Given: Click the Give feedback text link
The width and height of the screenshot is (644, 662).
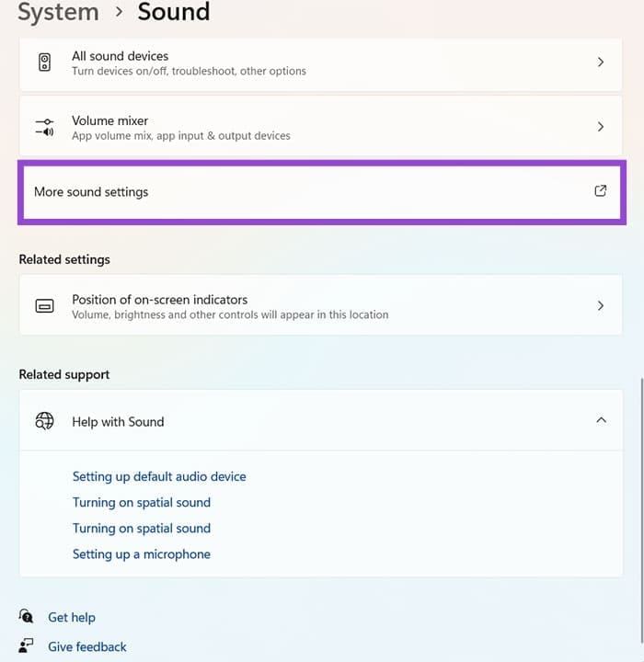Looking at the screenshot, I should pyautogui.click(x=87, y=646).
